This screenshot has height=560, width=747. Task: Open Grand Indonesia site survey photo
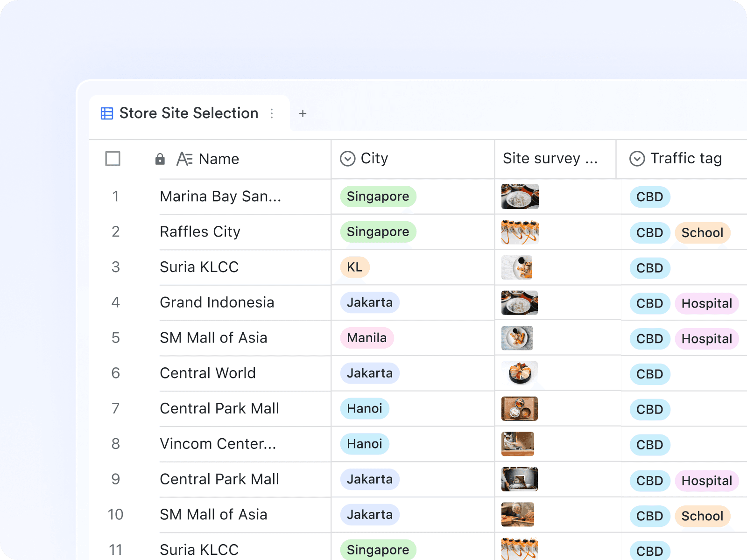coord(520,303)
